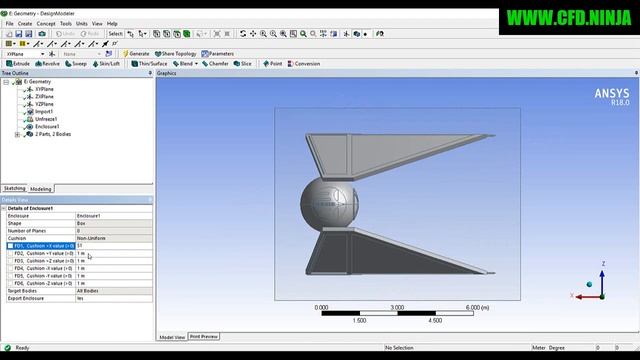Tick the FD2 Cushion +Y parameter checkbox

(11, 253)
